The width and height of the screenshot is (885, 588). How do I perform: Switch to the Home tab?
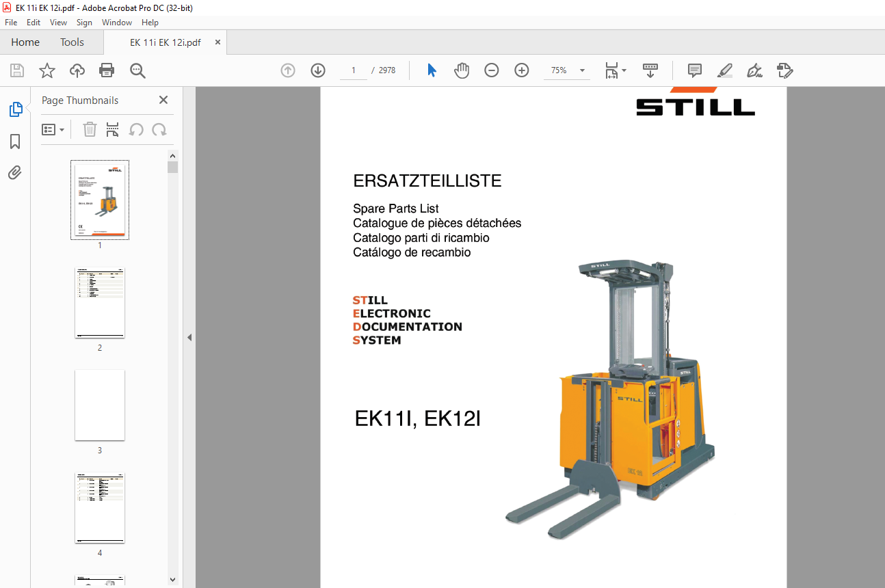pyautogui.click(x=25, y=42)
